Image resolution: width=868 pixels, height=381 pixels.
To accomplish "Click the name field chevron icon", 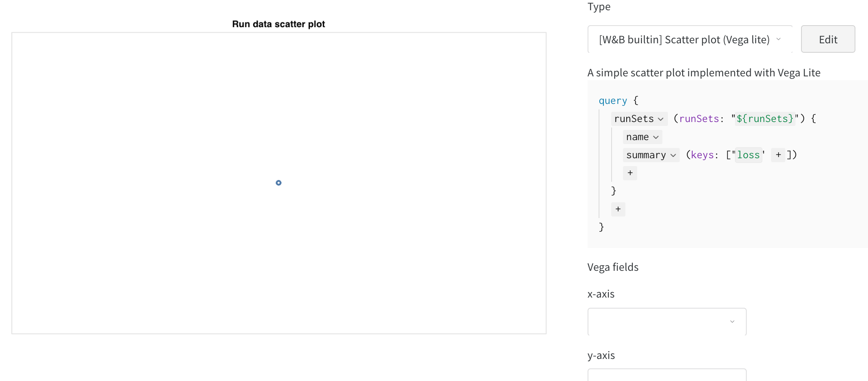I will pyautogui.click(x=656, y=137).
